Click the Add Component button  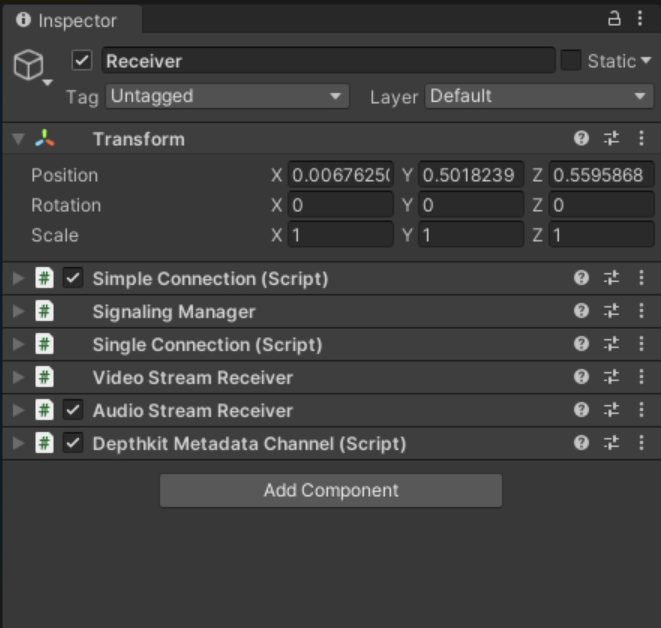click(330, 490)
